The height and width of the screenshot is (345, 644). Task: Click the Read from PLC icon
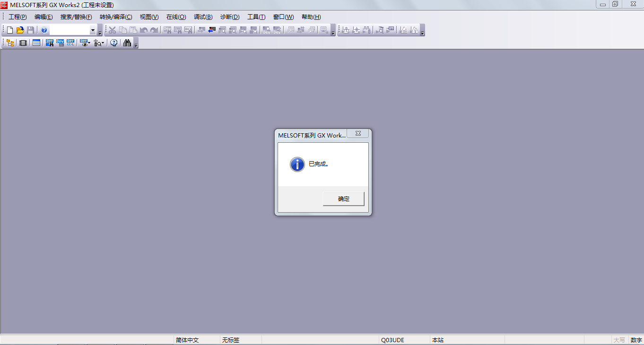(211, 30)
